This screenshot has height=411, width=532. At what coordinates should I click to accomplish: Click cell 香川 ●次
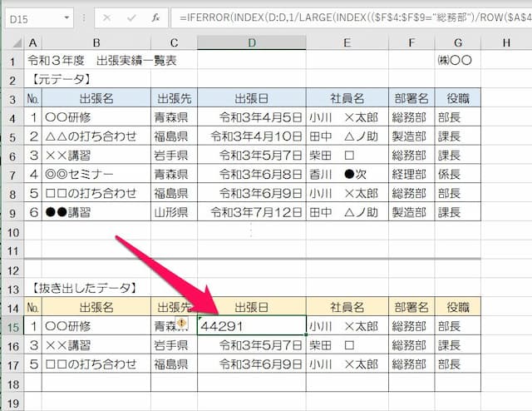click(347, 174)
